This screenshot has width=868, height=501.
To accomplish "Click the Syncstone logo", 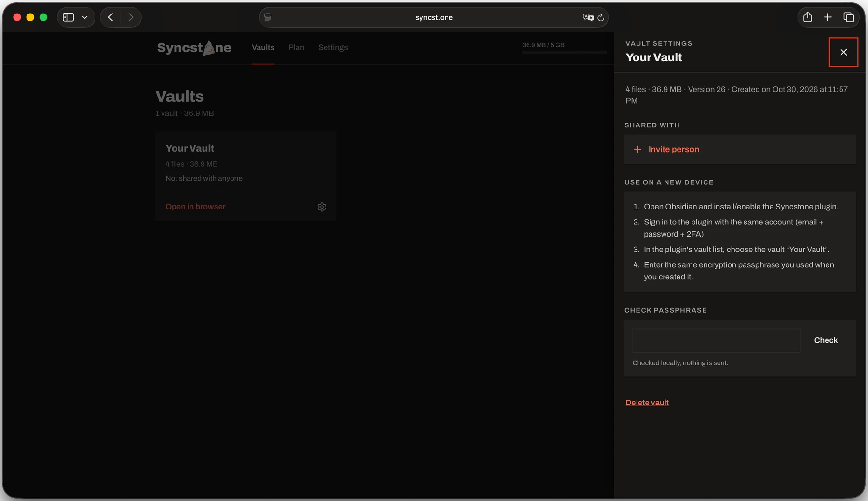I will pyautogui.click(x=194, y=47).
